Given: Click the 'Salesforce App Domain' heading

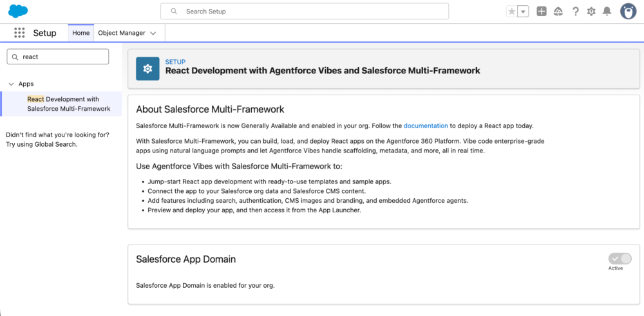Looking at the screenshot, I should [x=185, y=259].
